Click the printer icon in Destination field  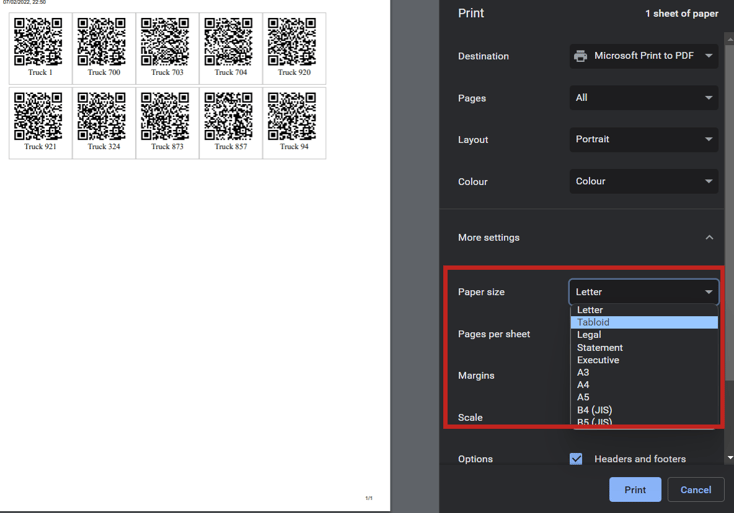coord(580,56)
